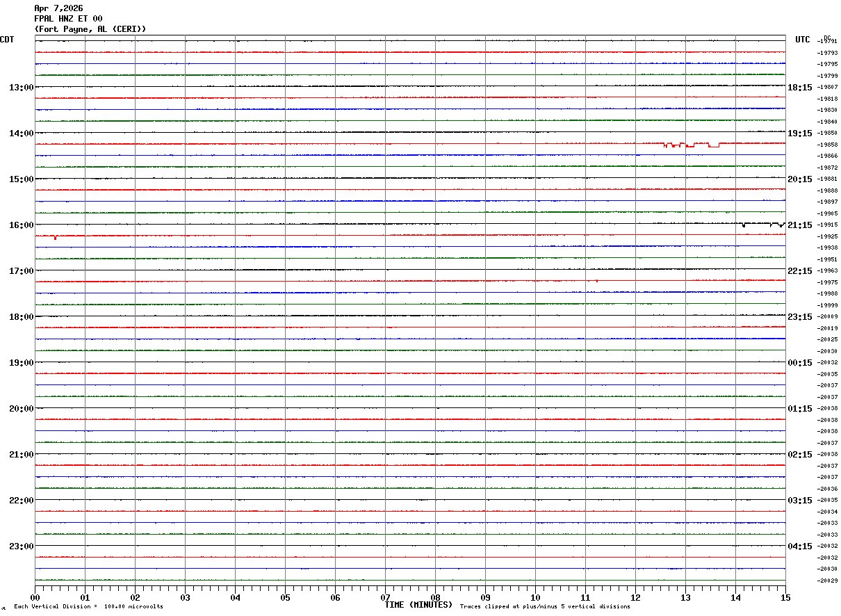Click the DC offset value -19858

click(x=827, y=145)
